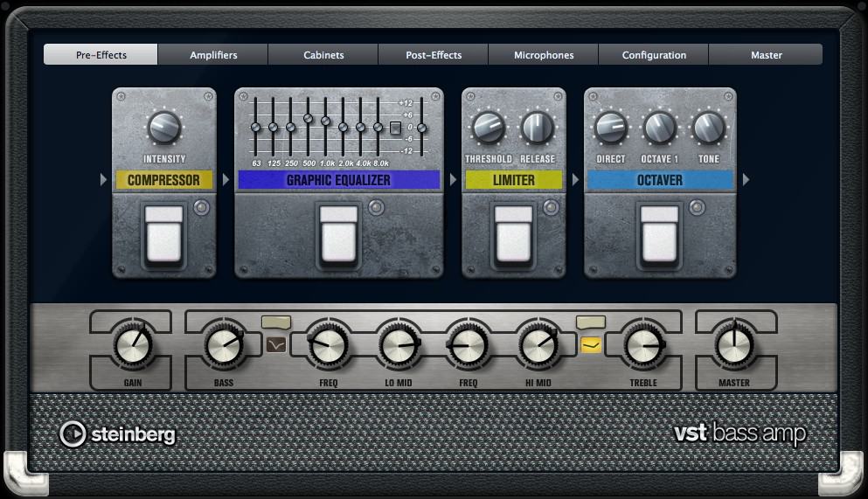
Task: Click the amplifier Gain knob
Action: coord(133,345)
